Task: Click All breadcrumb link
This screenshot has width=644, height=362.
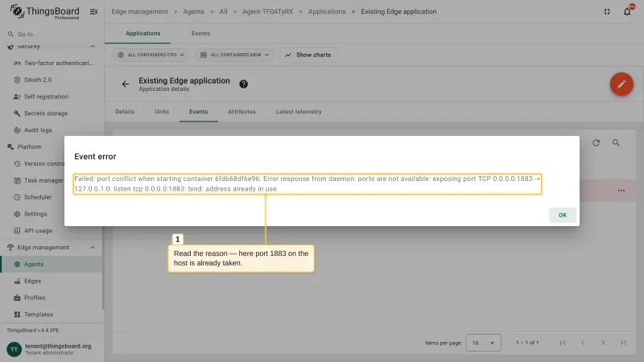Action: [x=223, y=11]
